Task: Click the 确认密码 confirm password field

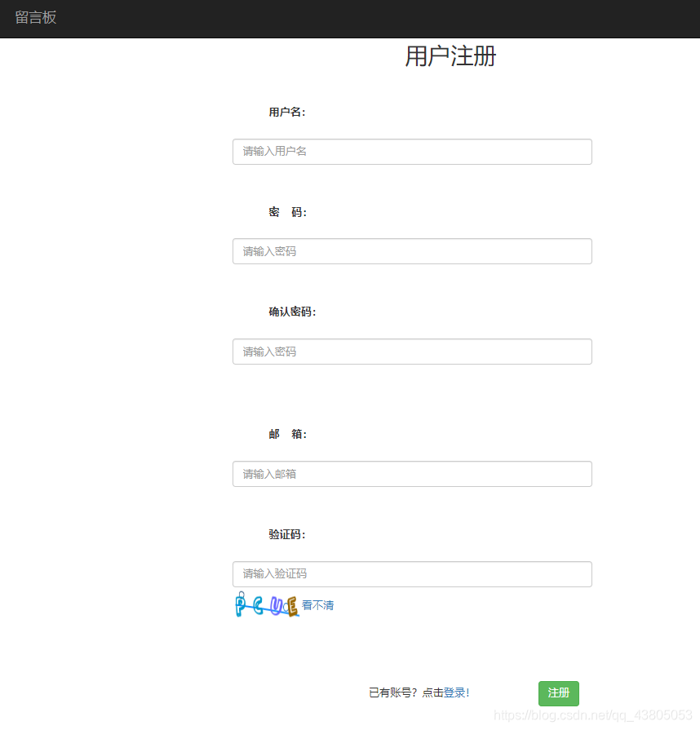Action: [x=412, y=352]
